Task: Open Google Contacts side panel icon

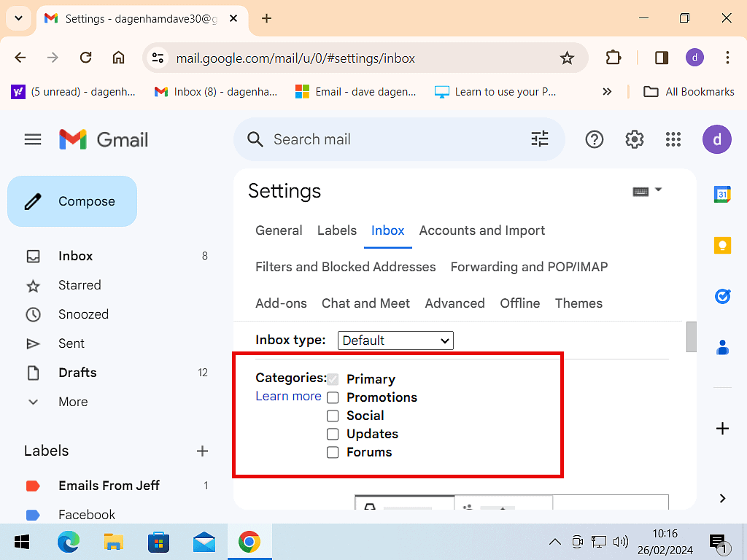Action: point(722,348)
